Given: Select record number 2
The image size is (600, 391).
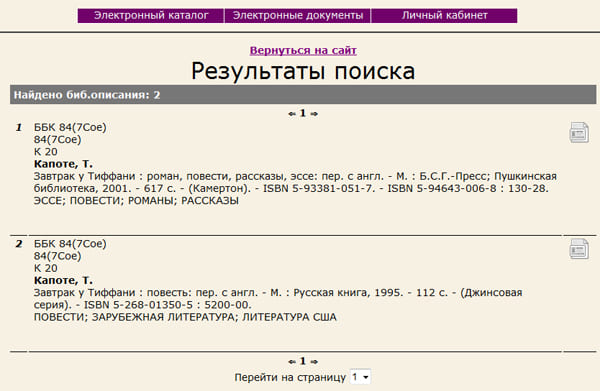Looking at the screenshot, I should pyautogui.click(x=19, y=244).
